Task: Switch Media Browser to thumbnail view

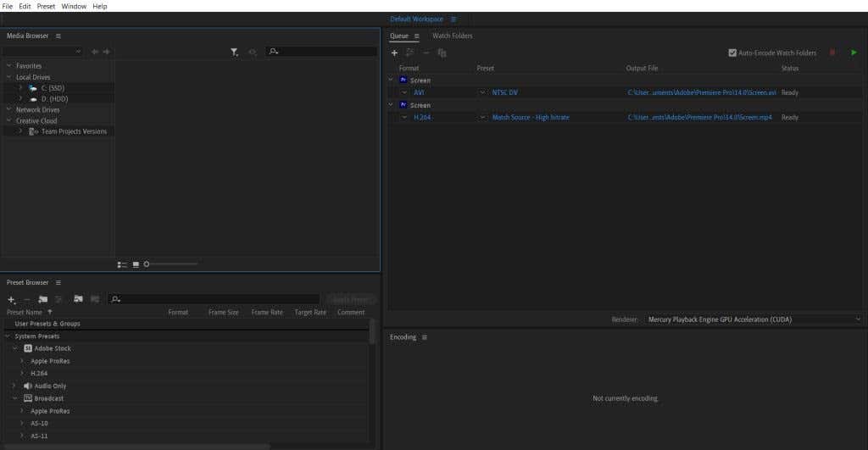Action: click(136, 264)
